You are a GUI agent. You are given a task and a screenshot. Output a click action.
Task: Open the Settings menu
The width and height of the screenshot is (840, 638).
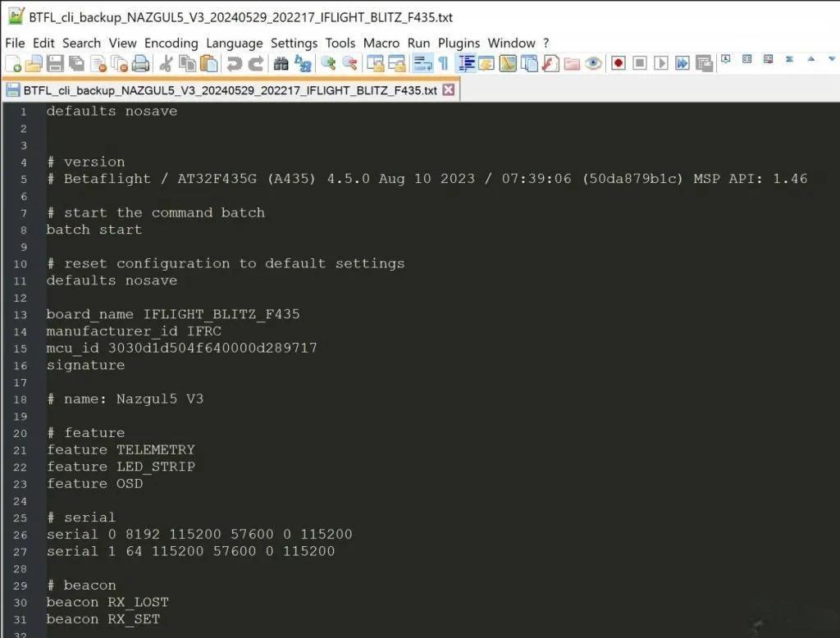294,43
